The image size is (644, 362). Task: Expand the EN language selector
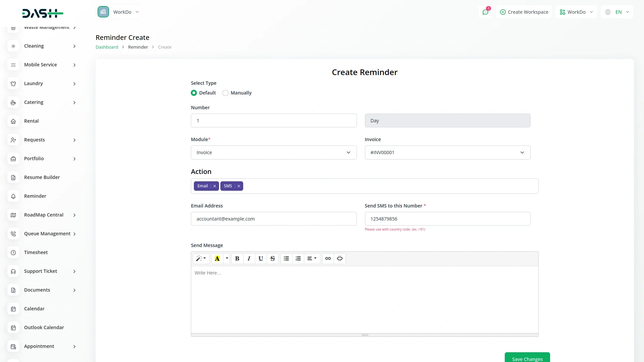pos(617,12)
